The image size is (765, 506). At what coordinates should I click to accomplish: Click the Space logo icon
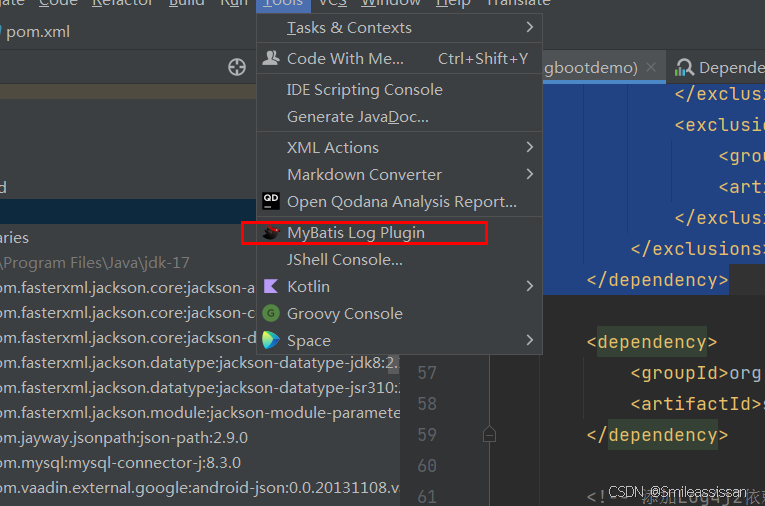pyautogui.click(x=271, y=340)
